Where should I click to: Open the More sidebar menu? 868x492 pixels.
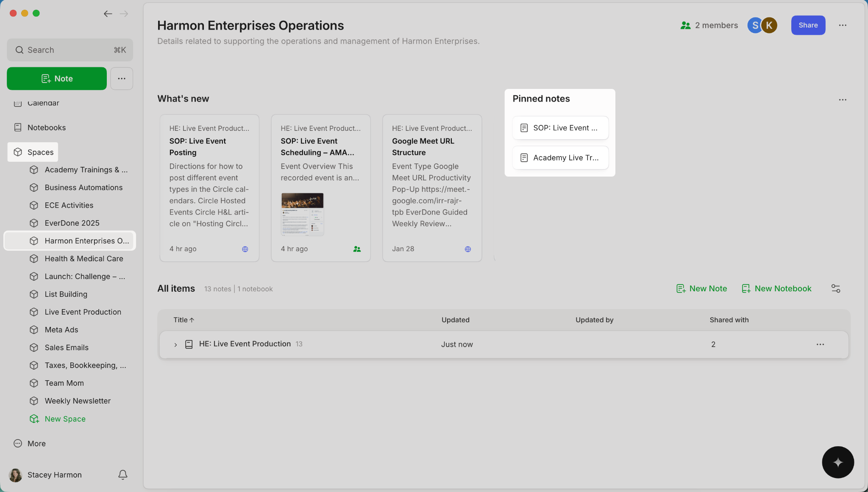tap(36, 443)
